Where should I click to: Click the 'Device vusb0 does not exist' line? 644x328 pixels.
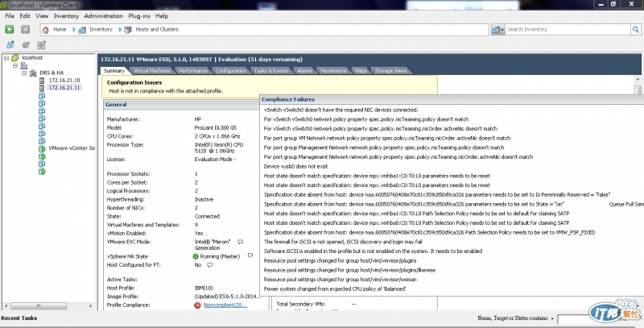(295, 167)
